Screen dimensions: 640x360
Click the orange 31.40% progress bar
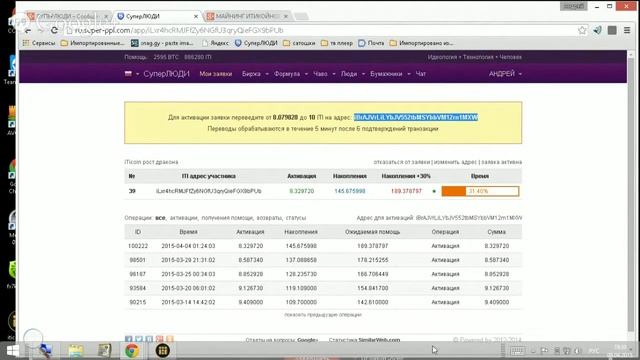pyautogui.click(x=480, y=191)
